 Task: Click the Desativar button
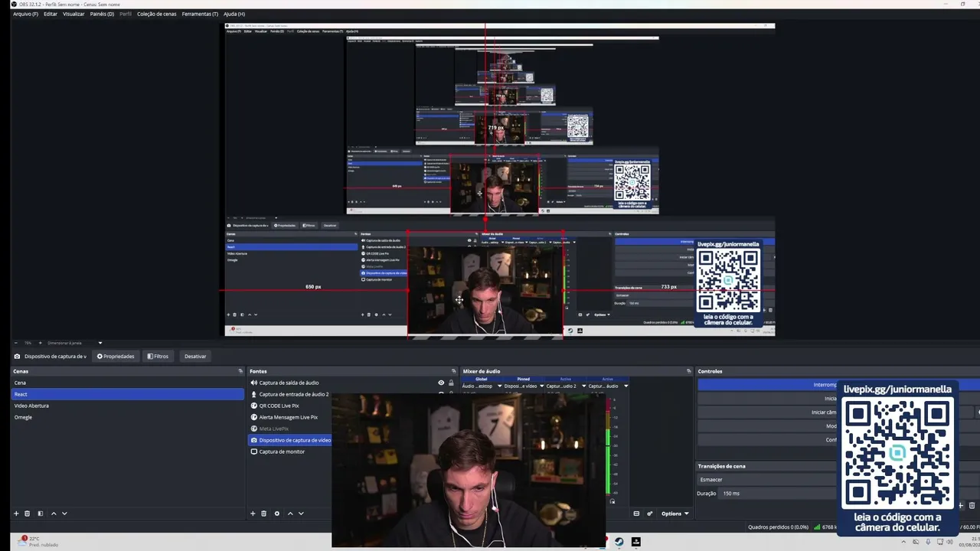click(x=195, y=356)
